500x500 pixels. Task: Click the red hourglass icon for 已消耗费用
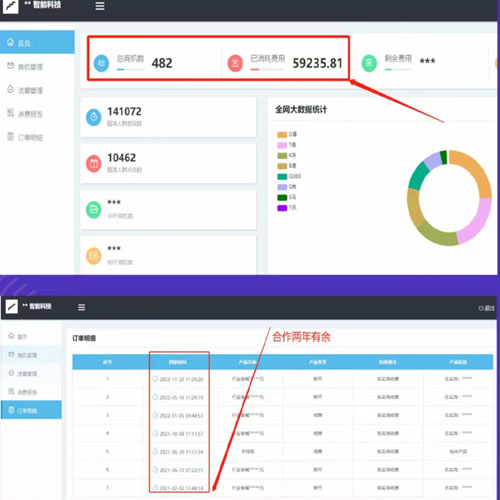click(x=235, y=63)
